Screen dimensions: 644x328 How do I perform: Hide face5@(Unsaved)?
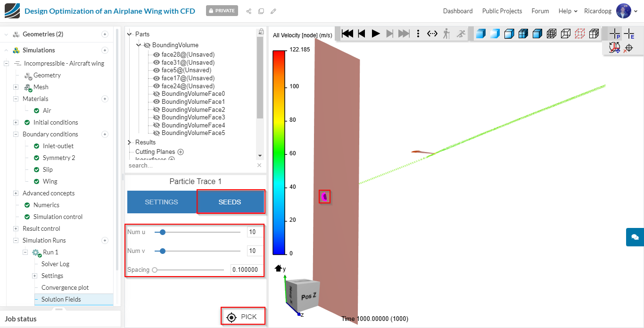(x=157, y=70)
